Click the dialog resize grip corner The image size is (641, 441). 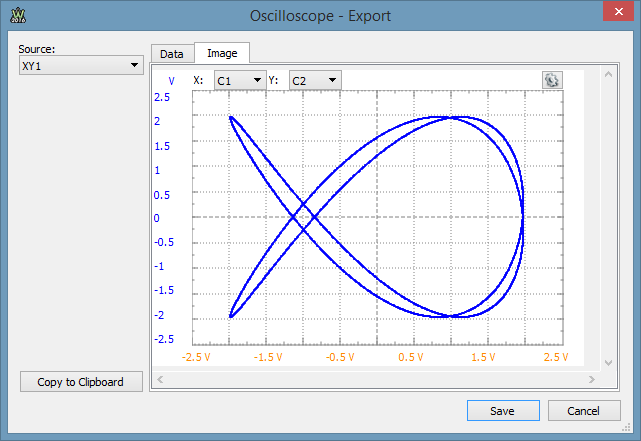626,428
